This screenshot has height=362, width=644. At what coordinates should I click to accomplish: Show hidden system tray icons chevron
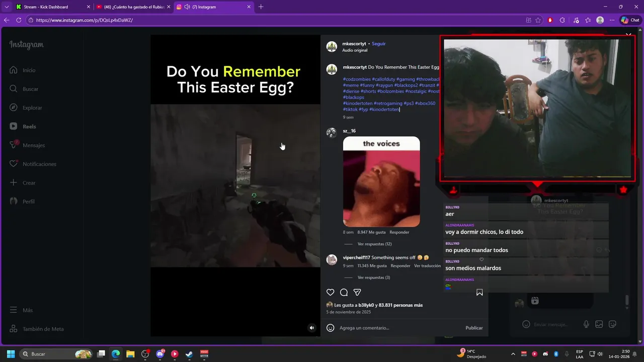[513, 354]
